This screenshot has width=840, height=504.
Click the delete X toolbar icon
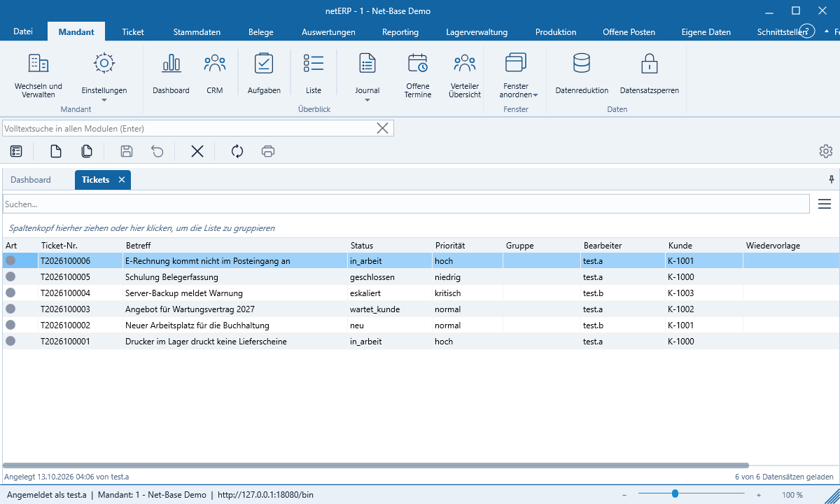click(197, 151)
